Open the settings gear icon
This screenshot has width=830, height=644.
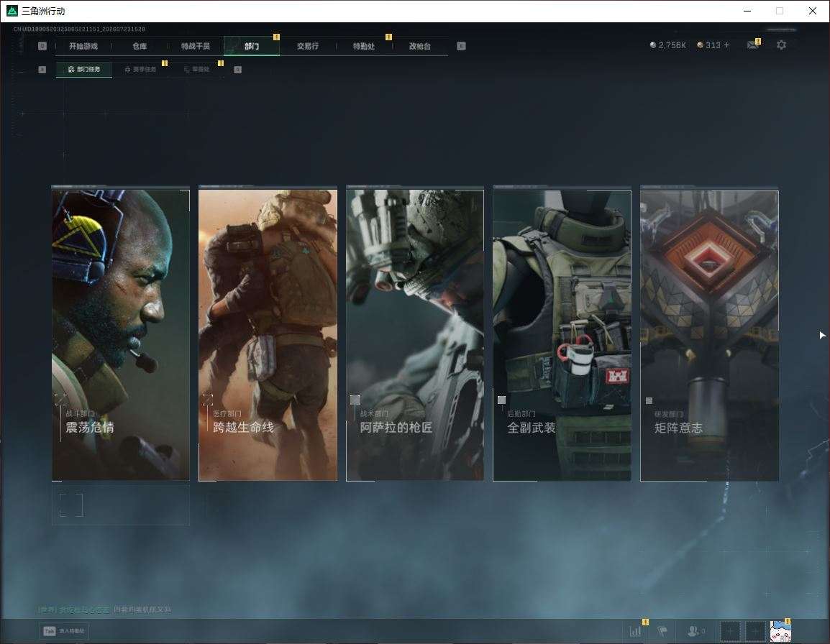(x=781, y=45)
